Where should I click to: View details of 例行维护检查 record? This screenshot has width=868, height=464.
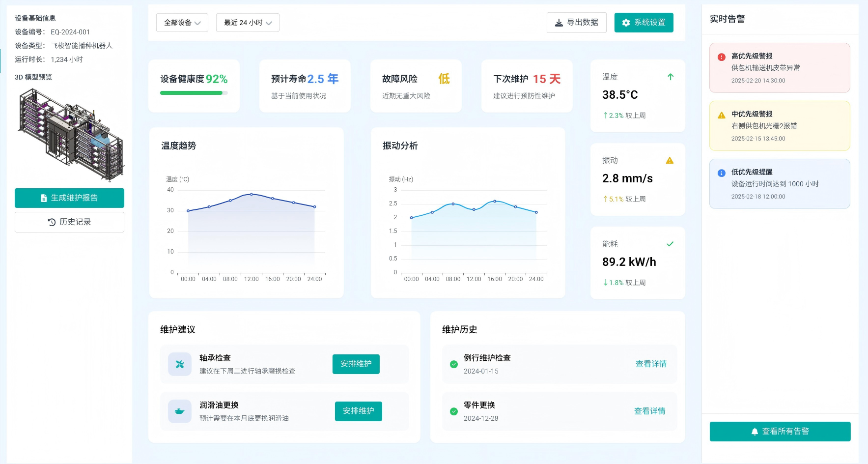tap(651, 364)
